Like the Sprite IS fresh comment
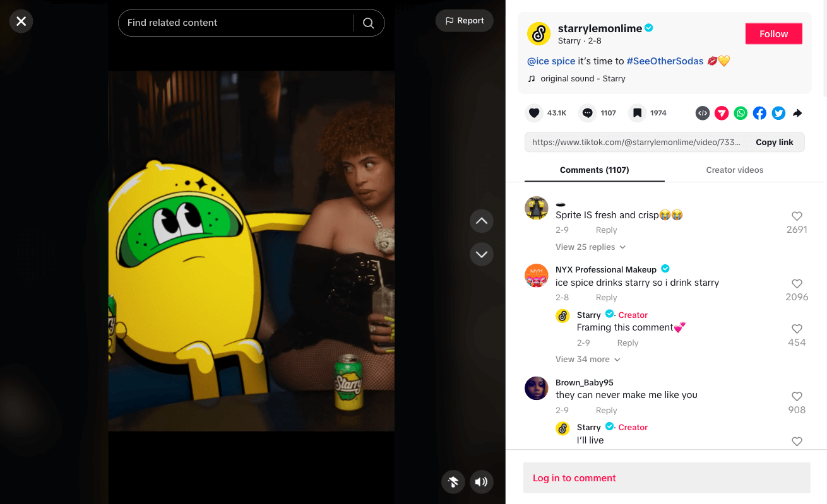Image resolution: width=827 pixels, height=504 pixels. click(797, 216)
